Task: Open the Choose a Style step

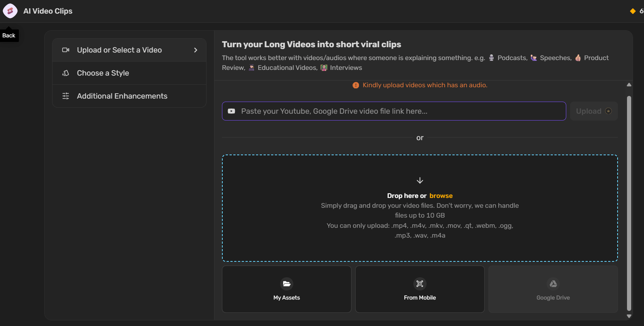Action: click(x=129, y=73)
